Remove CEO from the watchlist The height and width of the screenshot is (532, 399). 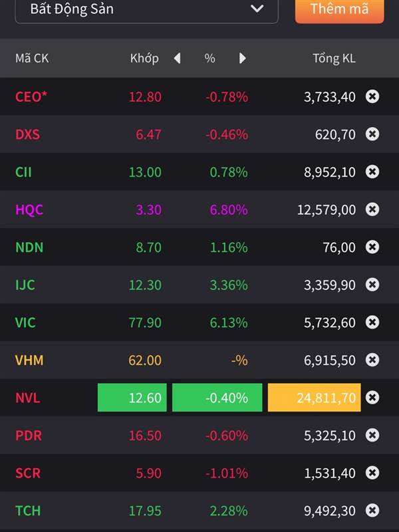[372, 96]
